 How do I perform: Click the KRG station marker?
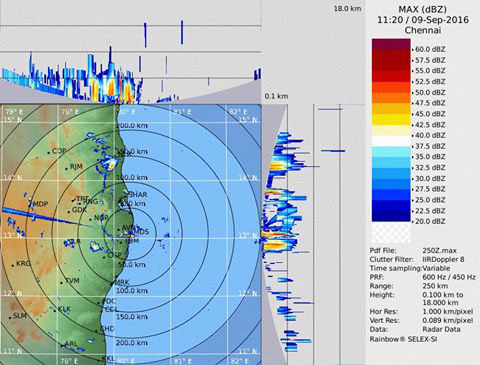[13, 265]
